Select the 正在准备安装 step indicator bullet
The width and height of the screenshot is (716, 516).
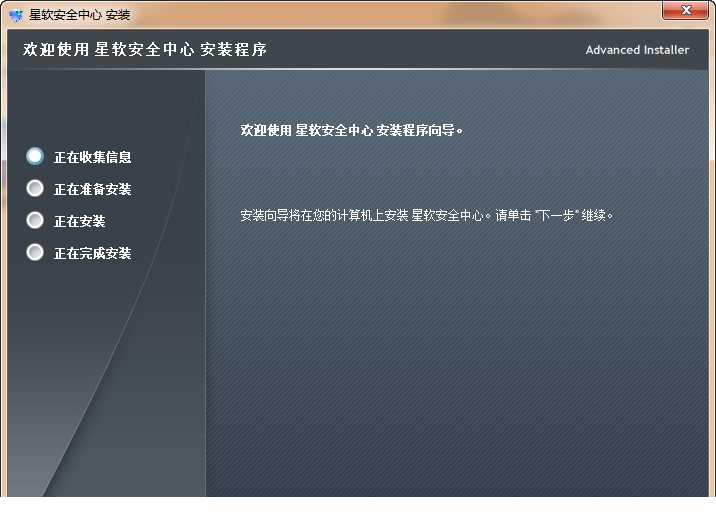click(x=36, y=188)
